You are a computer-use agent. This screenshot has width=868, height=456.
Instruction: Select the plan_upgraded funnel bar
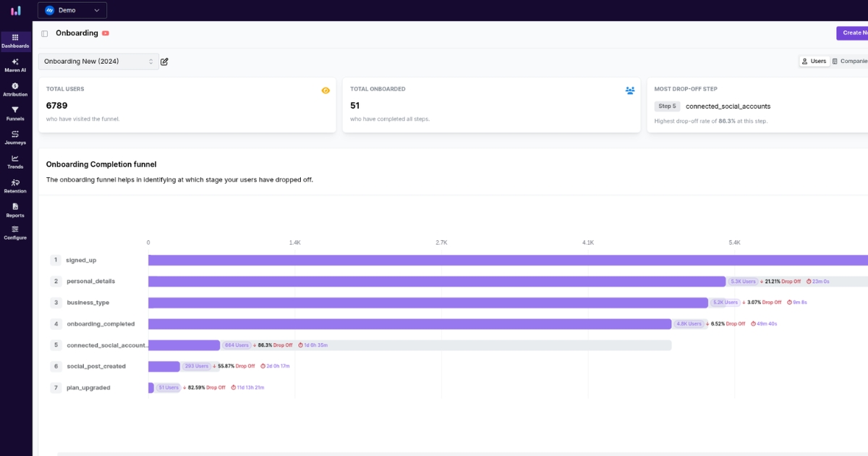[151, 388]
